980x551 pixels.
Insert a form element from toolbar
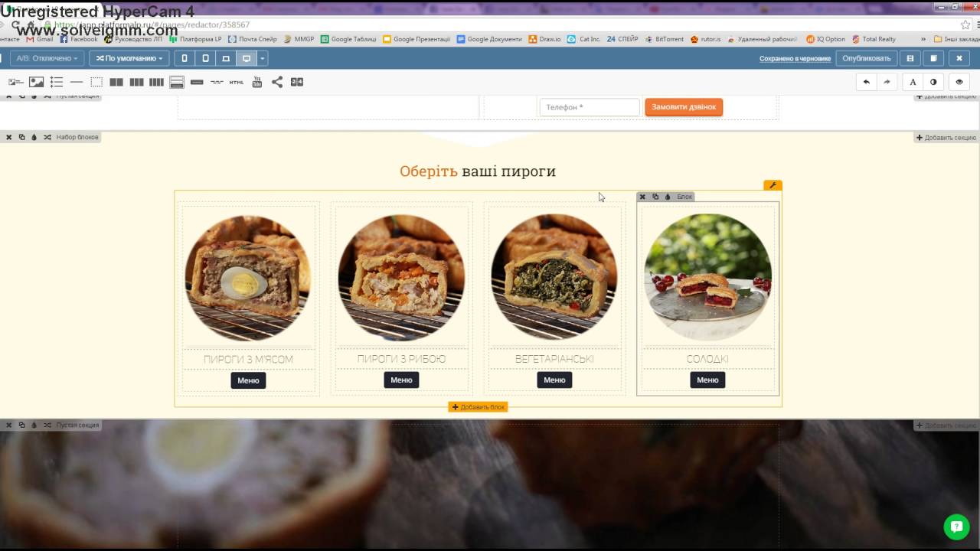tap(177, 82)
